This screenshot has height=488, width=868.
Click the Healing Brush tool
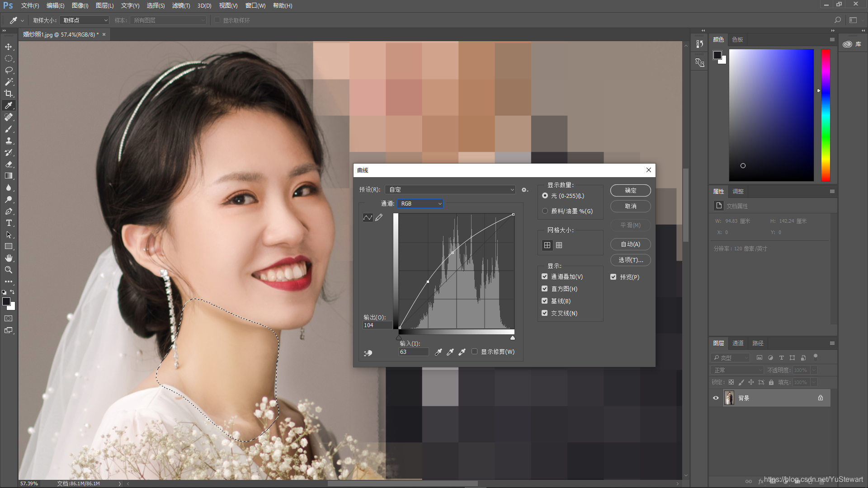(x=8, y=117)
